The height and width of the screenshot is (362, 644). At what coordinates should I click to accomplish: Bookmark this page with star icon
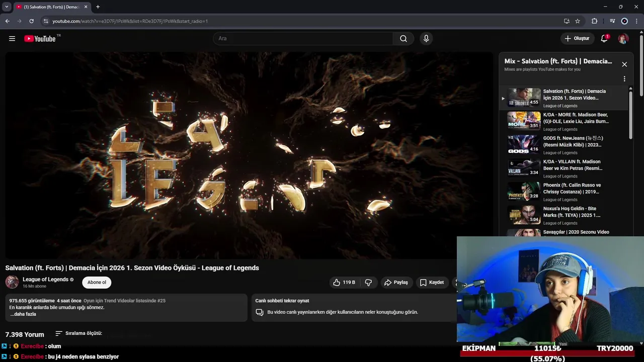[578, 21]
